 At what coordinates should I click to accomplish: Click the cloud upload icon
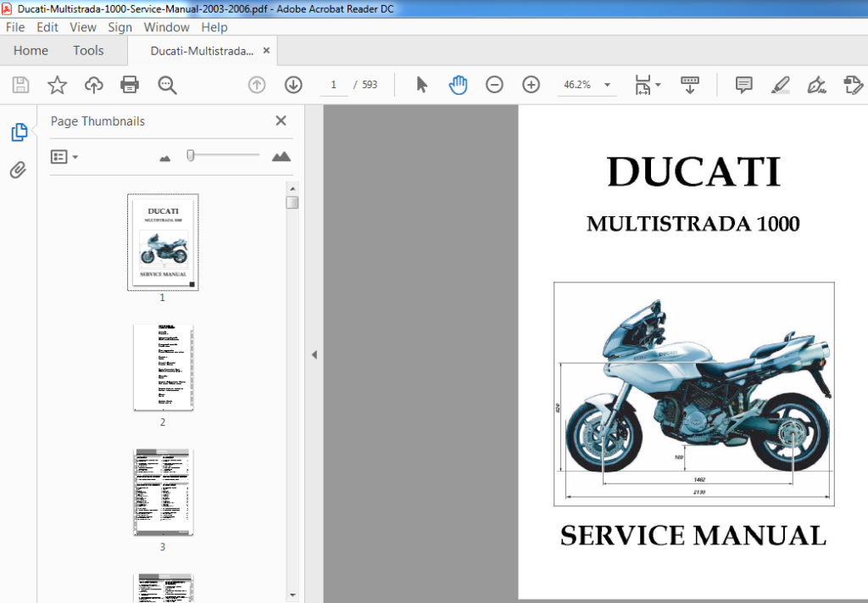coord(93,85)
